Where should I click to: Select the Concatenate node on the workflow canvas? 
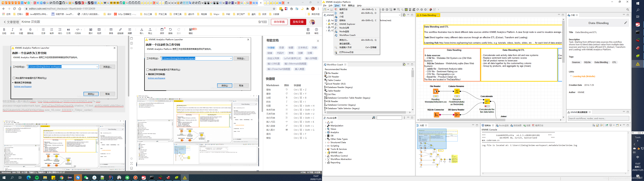click(x=487, y=102)
